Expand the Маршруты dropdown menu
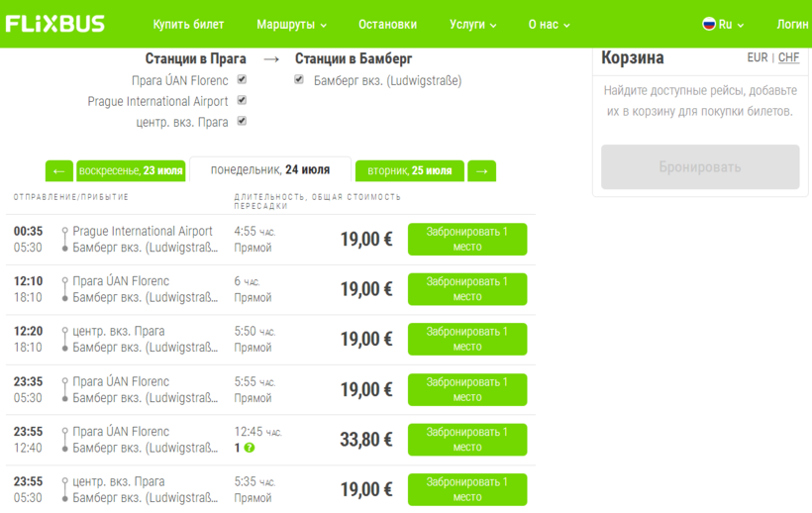Viewport: 812px width, 513px height. click(291, 25)
